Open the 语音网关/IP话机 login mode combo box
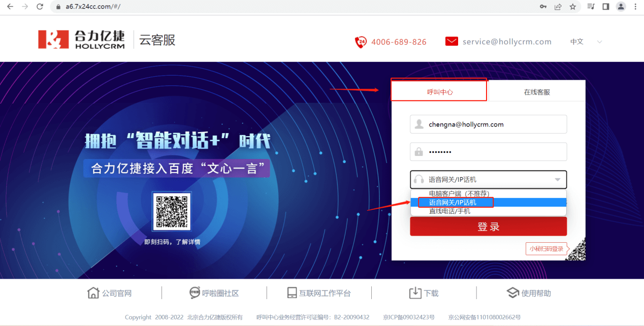Viewport: 644px width, 326px height. pyautogui.click(x=488, y=179)
